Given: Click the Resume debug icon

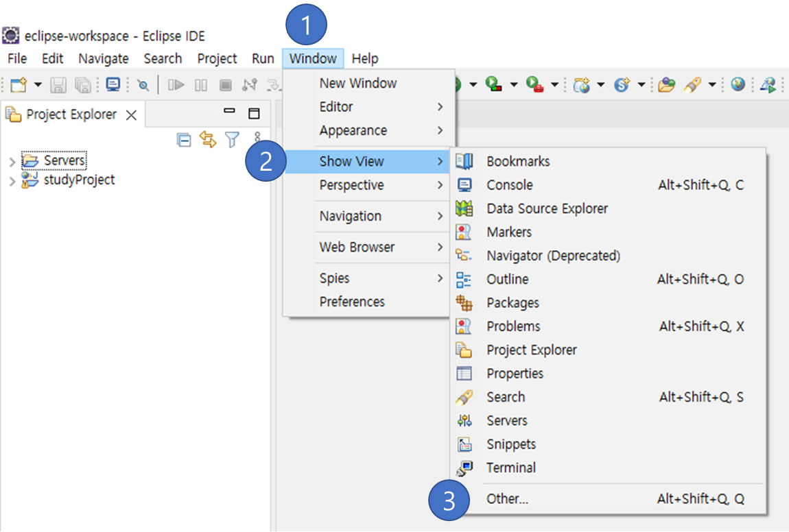Looking at the screenshot, I should (x=176, y=84).
